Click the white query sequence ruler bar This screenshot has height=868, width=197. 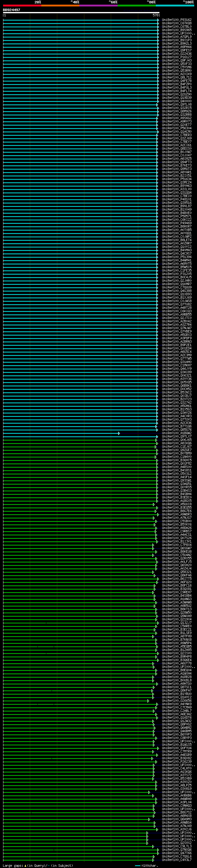tap(81, 12)
